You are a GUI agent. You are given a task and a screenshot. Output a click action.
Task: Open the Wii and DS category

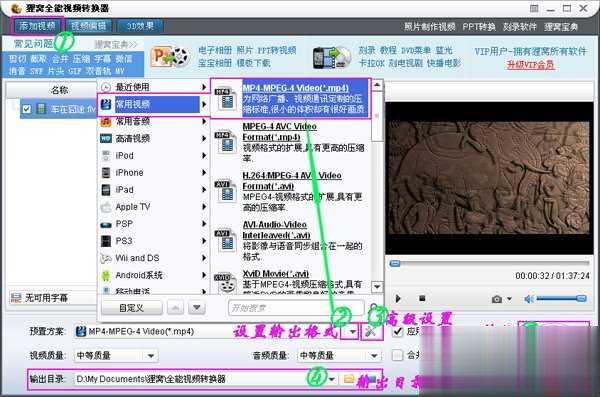click(x=153, y=258)
